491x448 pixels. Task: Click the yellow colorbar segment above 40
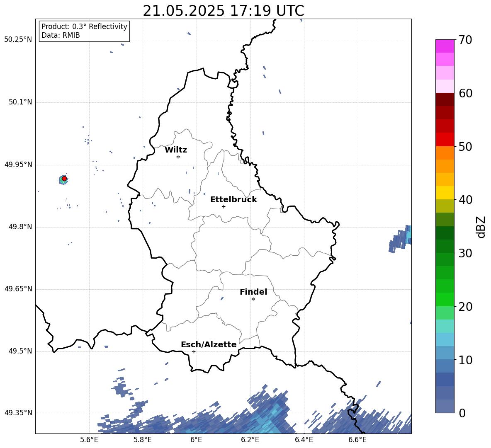point(445,193)
